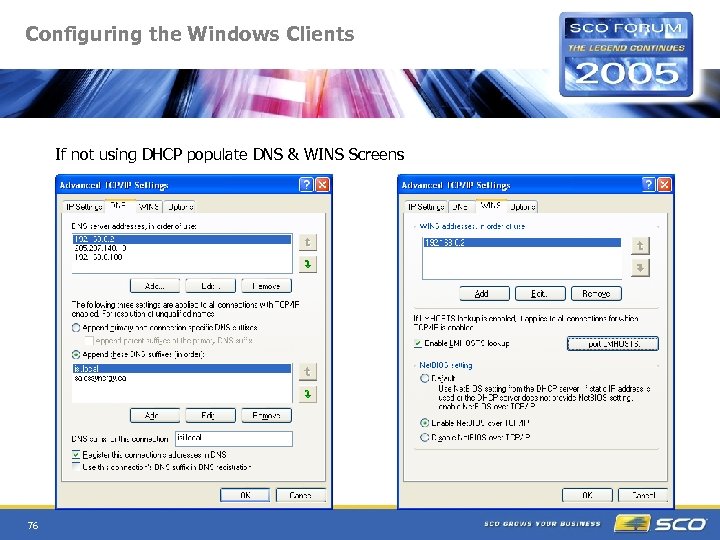Select WINS address 192.168.0.2 entry

tap(522, 243)
